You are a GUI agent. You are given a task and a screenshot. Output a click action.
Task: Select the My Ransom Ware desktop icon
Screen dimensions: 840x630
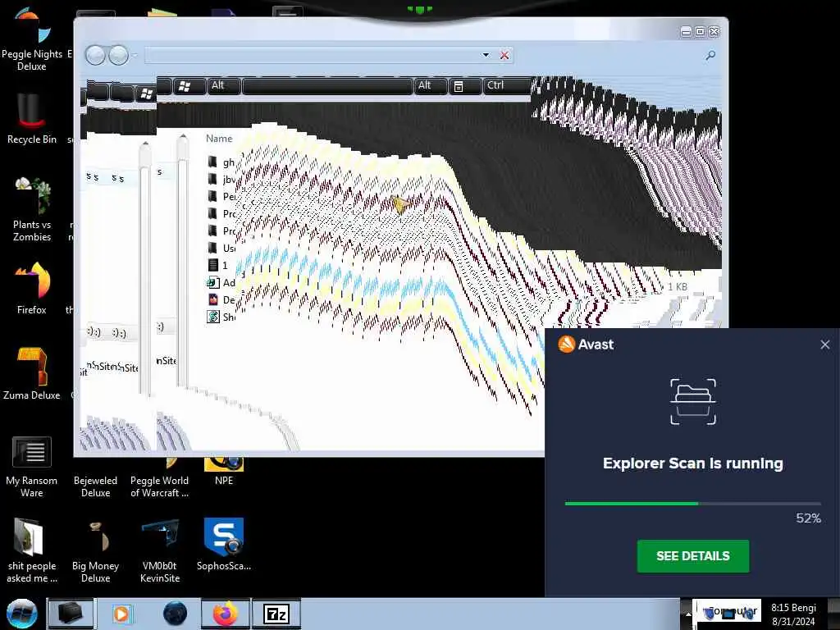(x=32, y=467)
